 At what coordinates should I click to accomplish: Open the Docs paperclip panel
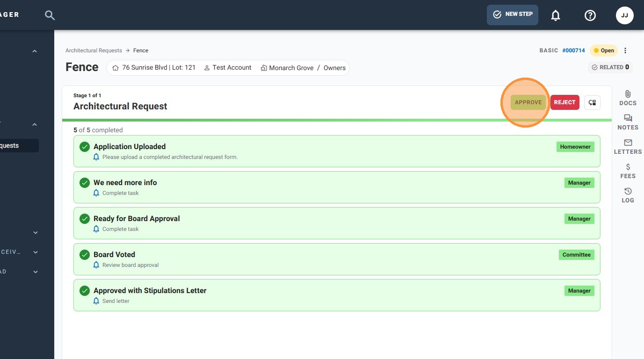pos(628,98)
